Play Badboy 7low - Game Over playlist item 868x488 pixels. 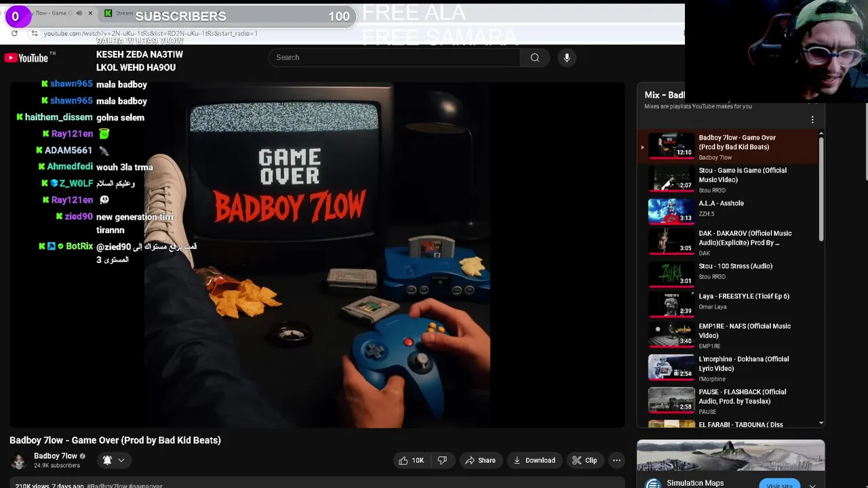[x=727, y=145]
